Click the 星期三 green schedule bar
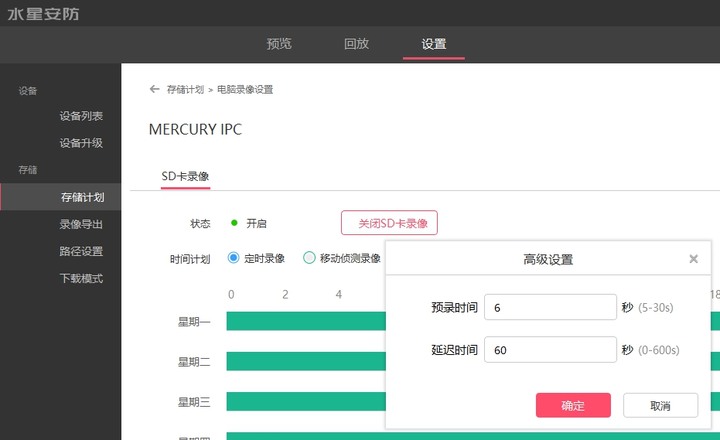Viewport: 720px width, 440px height. click(x=306, y=401)
